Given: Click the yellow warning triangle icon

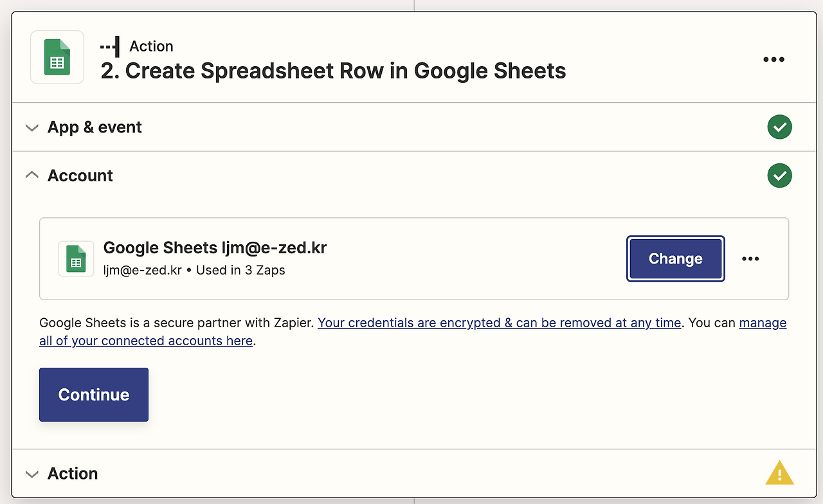Looking at the screenshot, I should (x=779, y=473).
